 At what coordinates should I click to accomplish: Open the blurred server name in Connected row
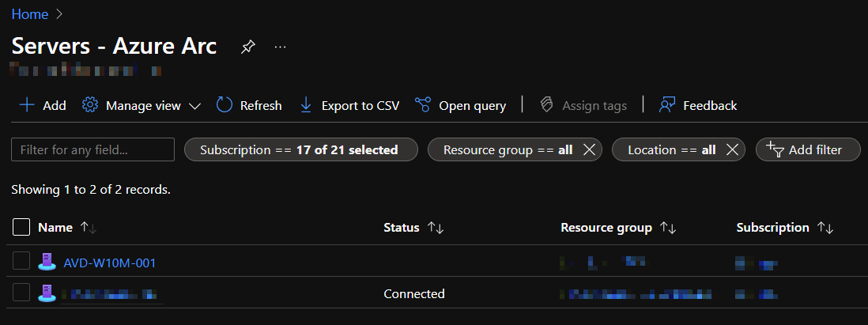tap(111, 294)
